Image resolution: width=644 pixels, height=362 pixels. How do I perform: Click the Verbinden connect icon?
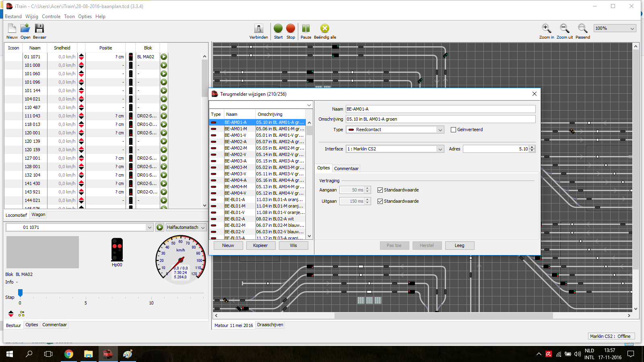(259, 28)
